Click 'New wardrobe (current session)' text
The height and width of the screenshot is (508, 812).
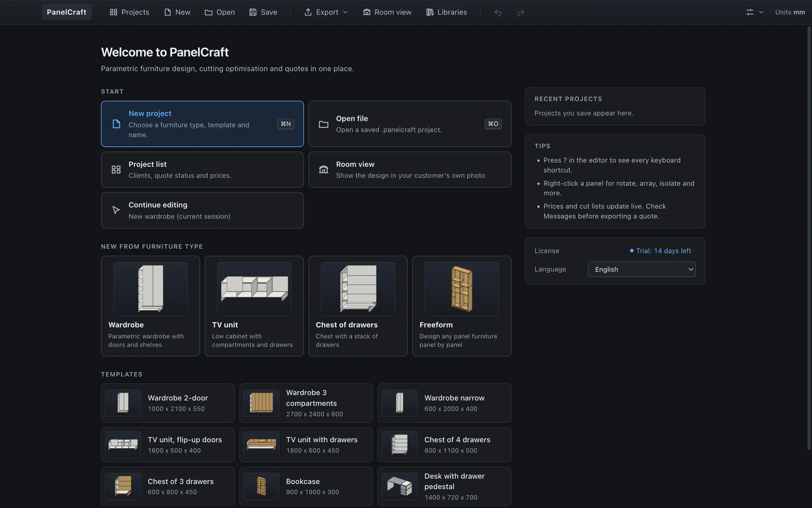[x=179, y=216]
